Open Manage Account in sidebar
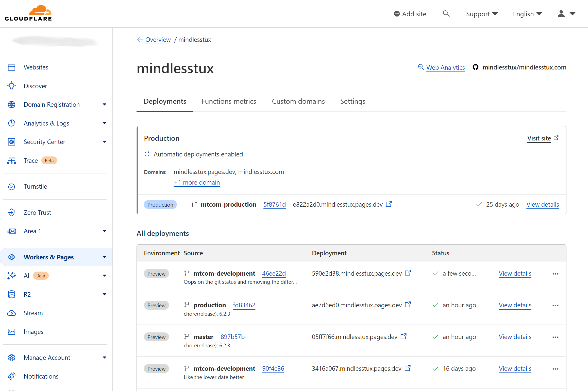The height and width of the screenshot is (391, 588). pyautogui.click(x=47, y=357)
